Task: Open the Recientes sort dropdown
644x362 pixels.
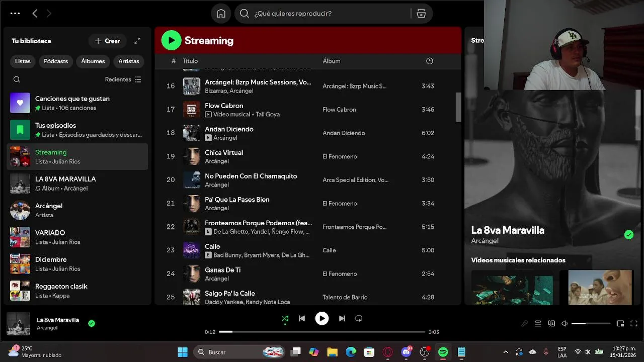Action: click(123, 79)
